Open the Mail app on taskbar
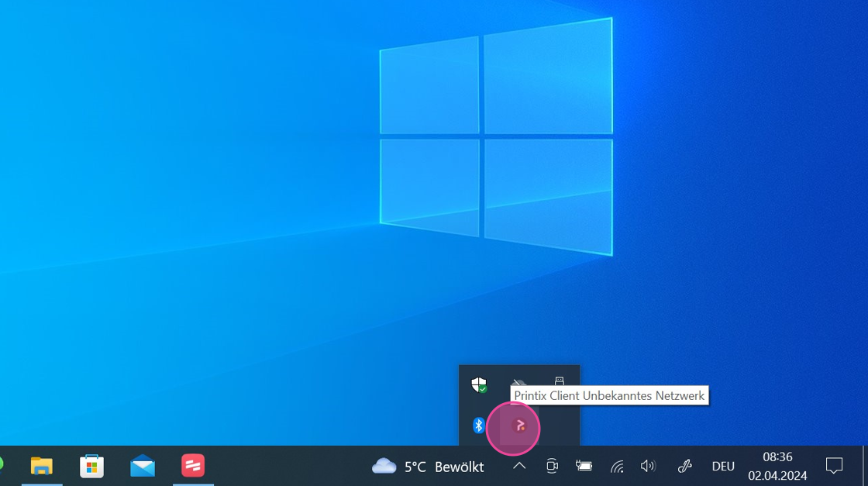 [143, 466]
